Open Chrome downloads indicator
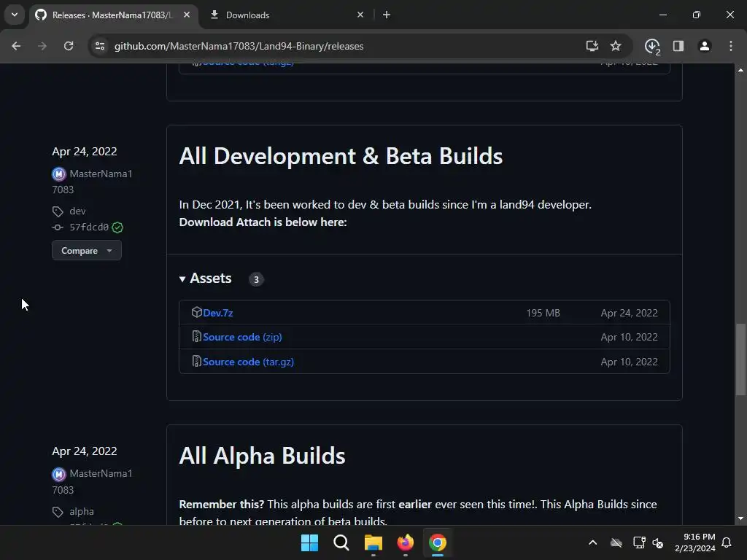Screen dimensions: 747x560 click(652, 46)
